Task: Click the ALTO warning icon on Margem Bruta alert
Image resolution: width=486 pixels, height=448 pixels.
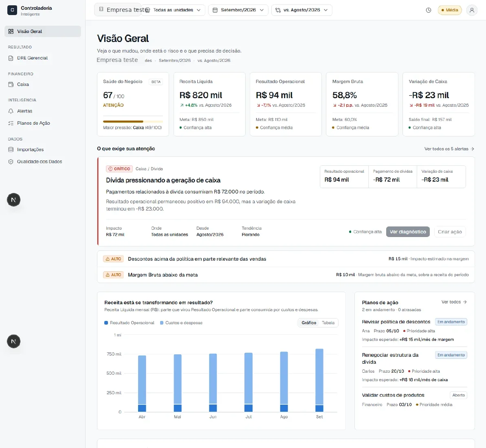Action: (x=108, y=275)
